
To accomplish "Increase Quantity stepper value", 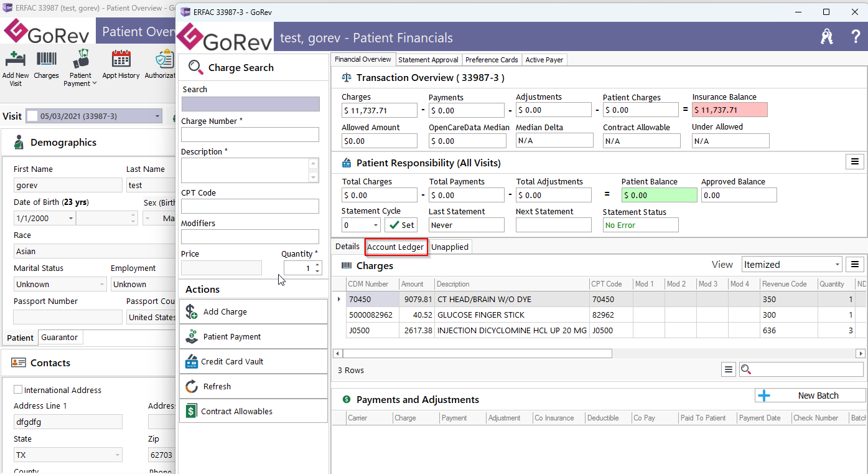I will click(318, 265).
